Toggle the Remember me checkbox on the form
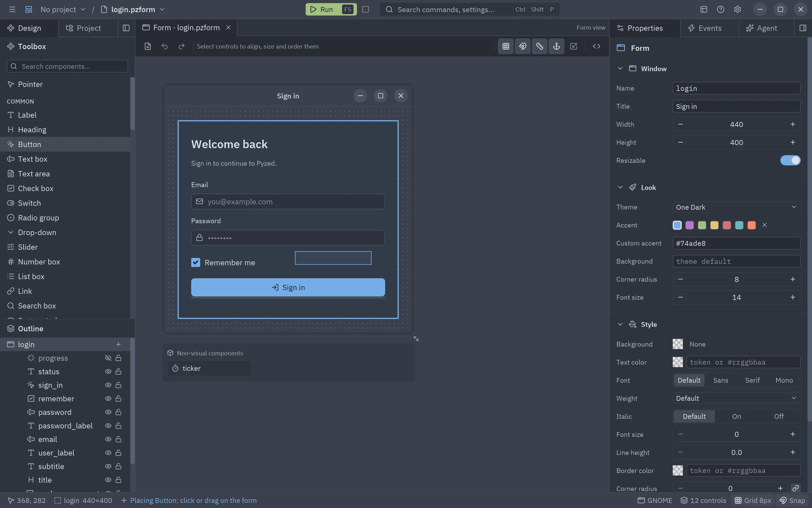The image size is (812, 508). 196,262
